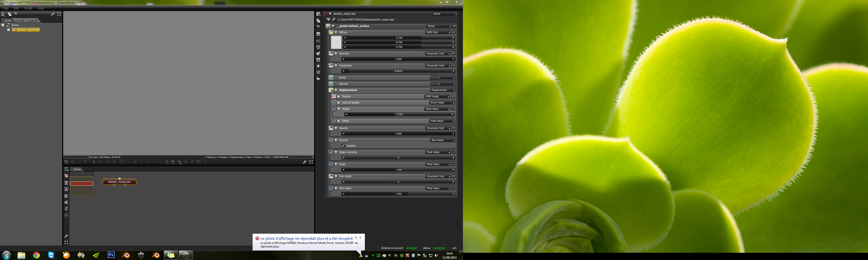Expand the Texture node under Displacement
Viewport: 868px width, 260px height.
pyautogui.click(x=339, y=97)
